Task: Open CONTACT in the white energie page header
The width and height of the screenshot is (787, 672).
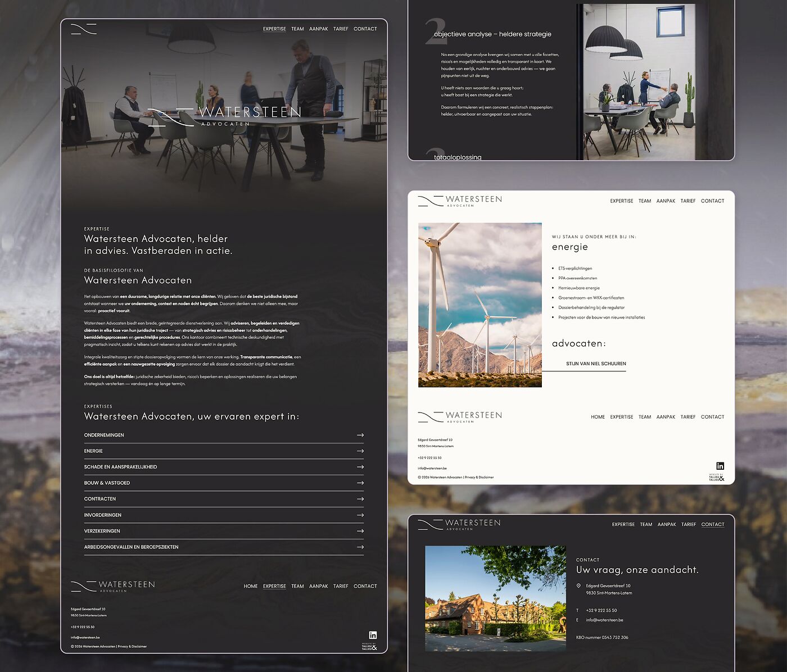Action: (x=712, y=201)
